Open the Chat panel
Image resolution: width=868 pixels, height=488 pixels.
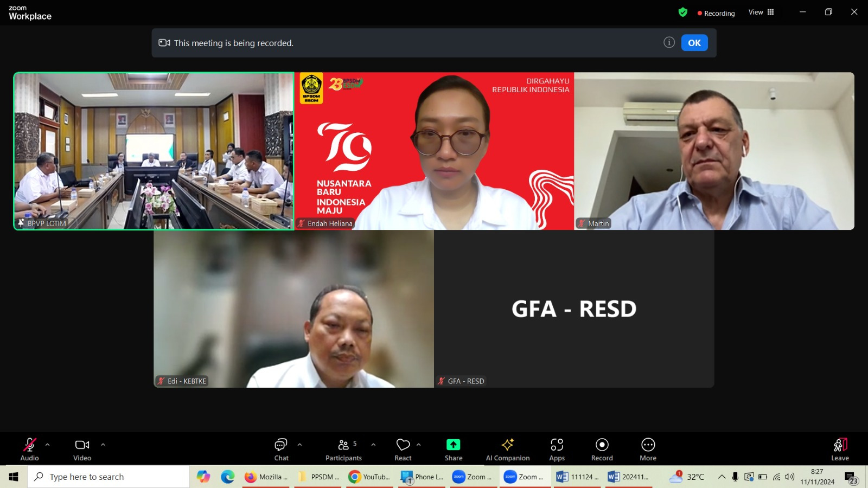coord(281,449)
